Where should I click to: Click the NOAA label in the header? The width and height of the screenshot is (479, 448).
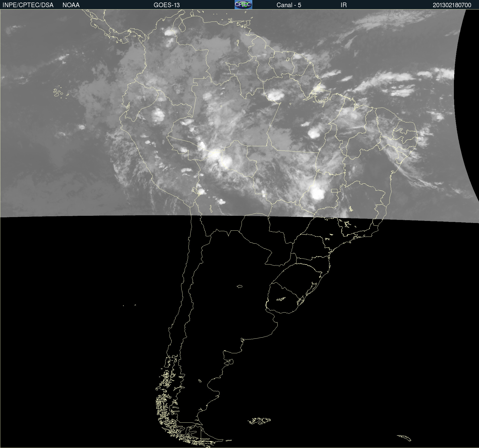click(71, 5)
